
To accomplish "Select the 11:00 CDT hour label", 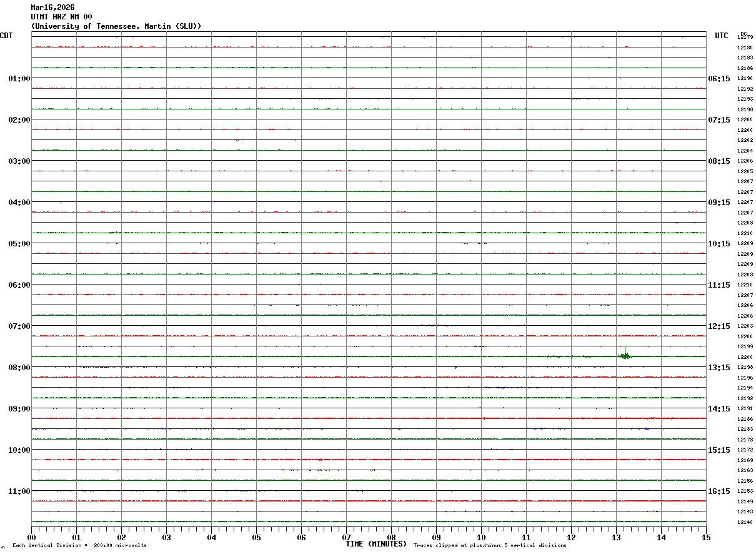I will [19, 491].
